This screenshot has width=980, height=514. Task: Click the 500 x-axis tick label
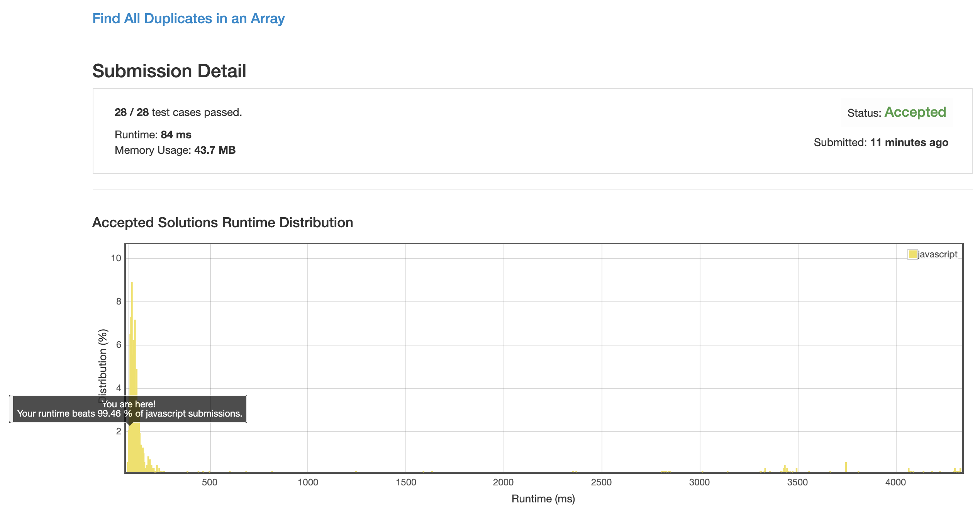[x=210, y=482]
